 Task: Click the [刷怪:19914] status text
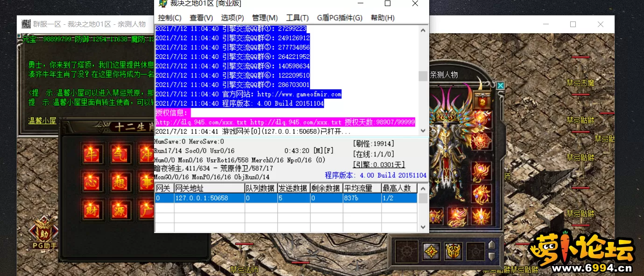coord(374,144)
